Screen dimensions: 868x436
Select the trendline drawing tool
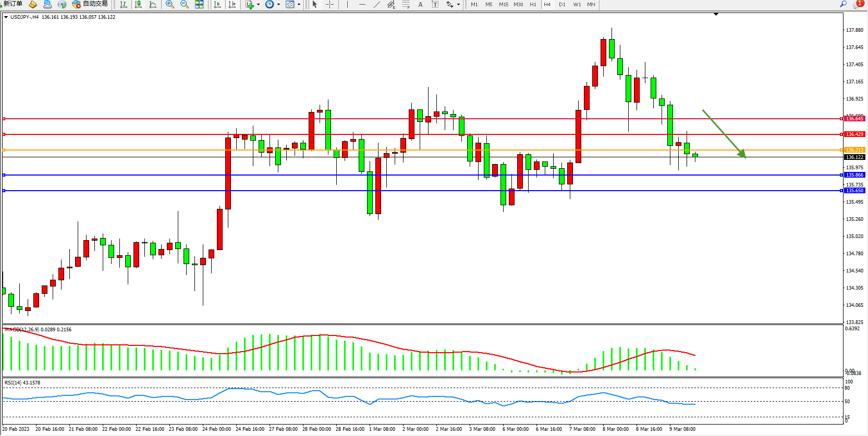[377, 5]
